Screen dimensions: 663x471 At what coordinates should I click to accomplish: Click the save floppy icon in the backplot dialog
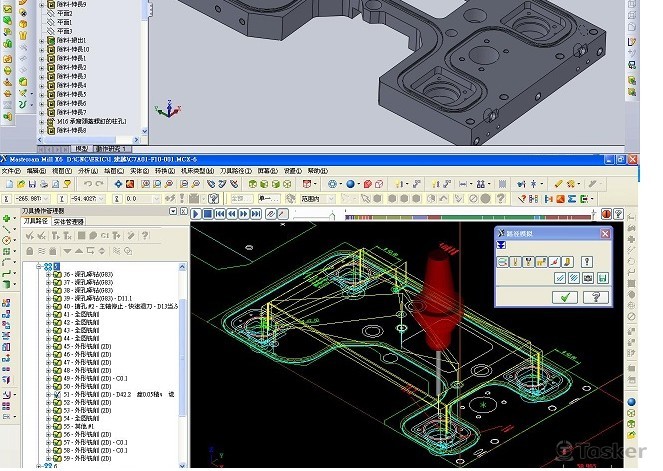[602, 278]
